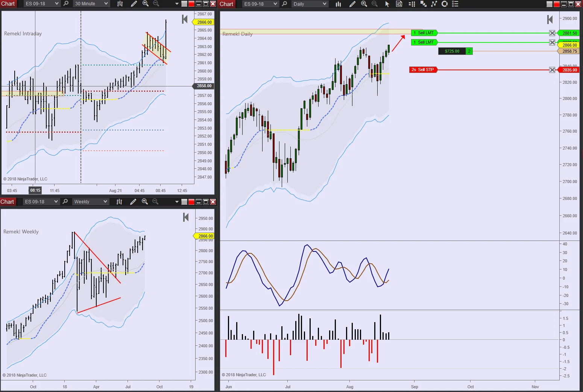Viewport: 583px width, 392px height.
Task: Open bar type settings in Weekly chart
Action: (119, 201)
